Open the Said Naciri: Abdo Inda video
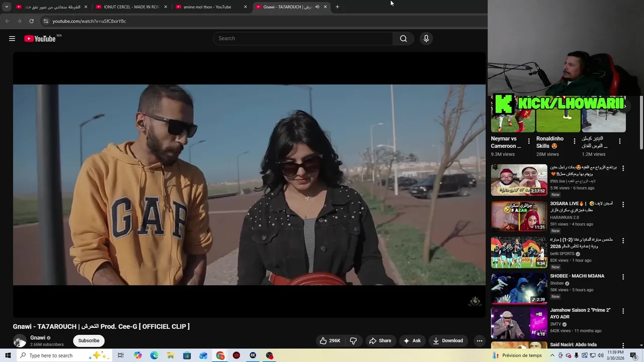 pyautogui.click(x=573, y=344)
